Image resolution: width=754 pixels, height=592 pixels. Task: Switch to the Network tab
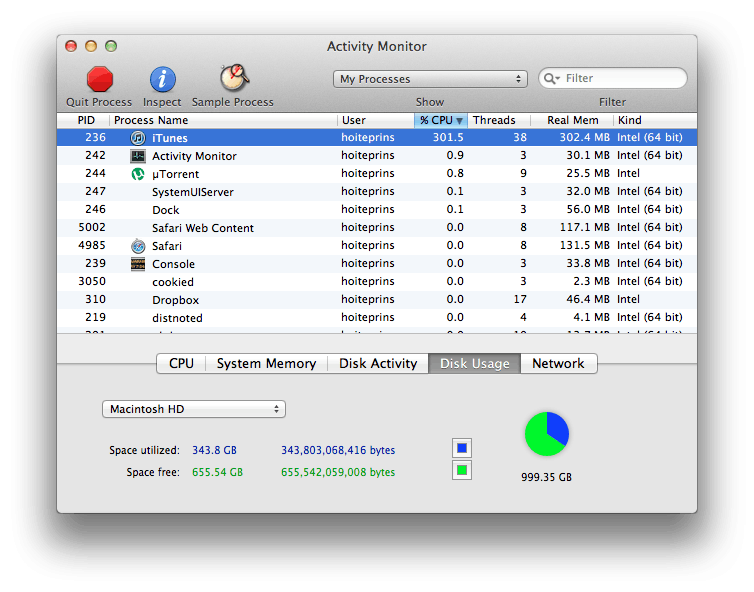click(x=558, y=364)
